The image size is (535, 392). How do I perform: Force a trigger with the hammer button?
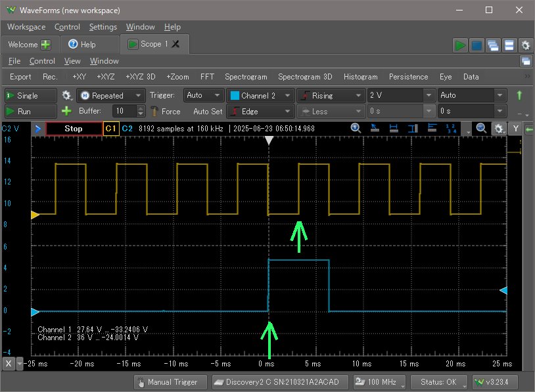[166, 111]
